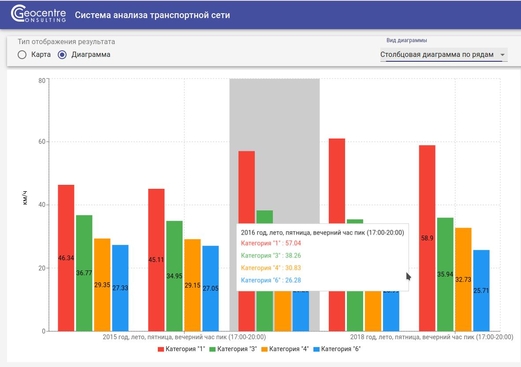Screen dimensions: 521x367
Task: Click the dropdown arrow beside Столбцовая диаграмма
Action: point(502,55)
